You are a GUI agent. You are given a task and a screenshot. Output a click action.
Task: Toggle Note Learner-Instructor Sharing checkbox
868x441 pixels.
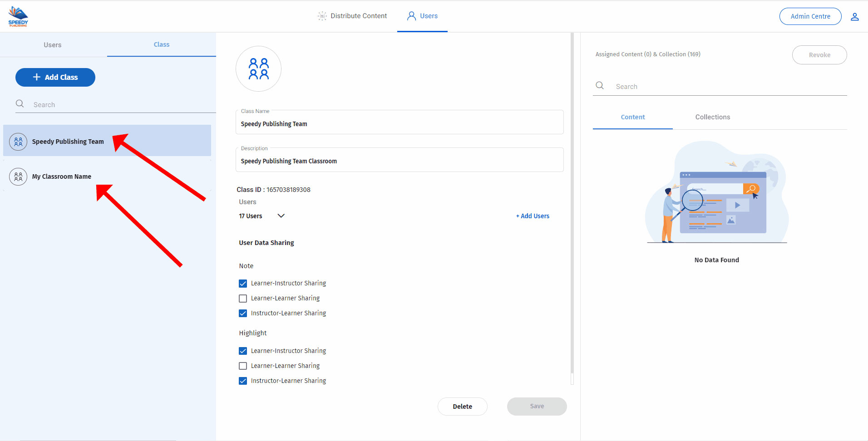[243, 284]
